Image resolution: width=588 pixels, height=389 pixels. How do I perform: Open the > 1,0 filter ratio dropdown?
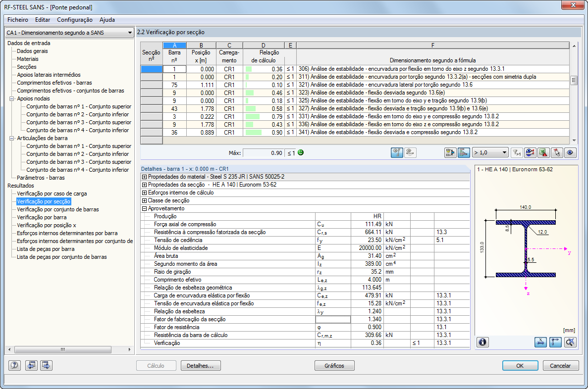(490, 152)
